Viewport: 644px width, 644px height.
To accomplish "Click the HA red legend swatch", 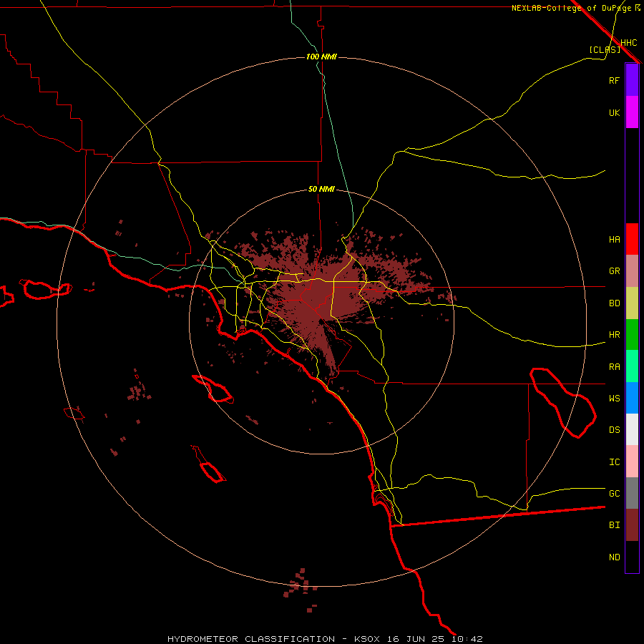I will tap(632, 239).
